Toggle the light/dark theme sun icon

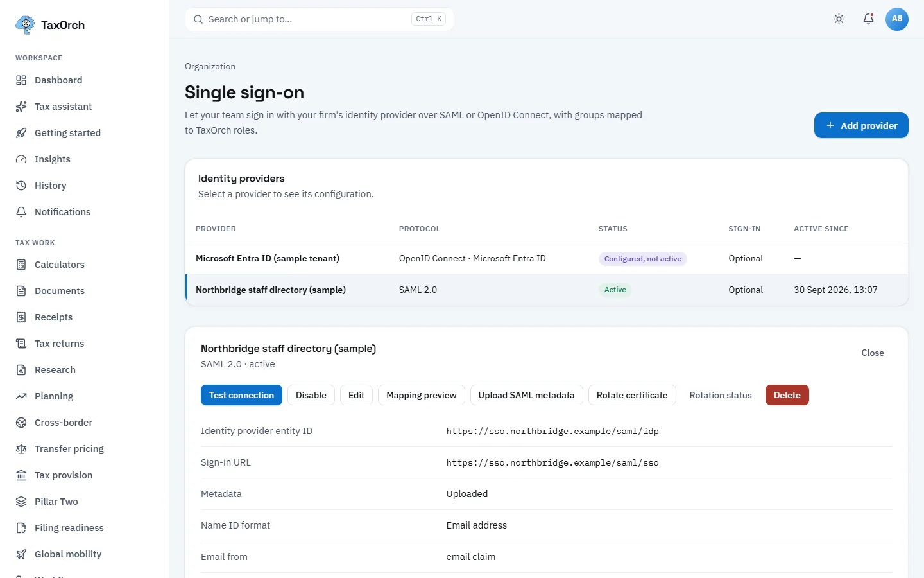pos(839,19)
